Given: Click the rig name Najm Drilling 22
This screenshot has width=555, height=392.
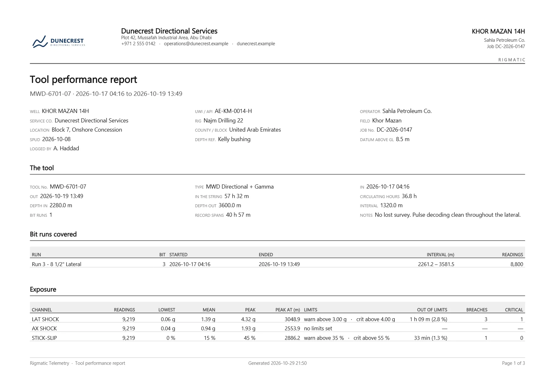Looking at the screenshot, I should pyautogui.click(x=223, y=121).
